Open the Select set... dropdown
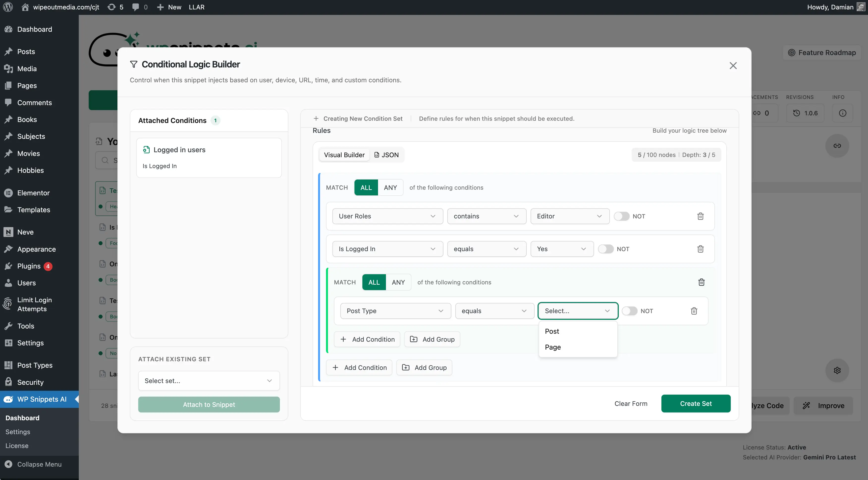 [x=209, y=381]
